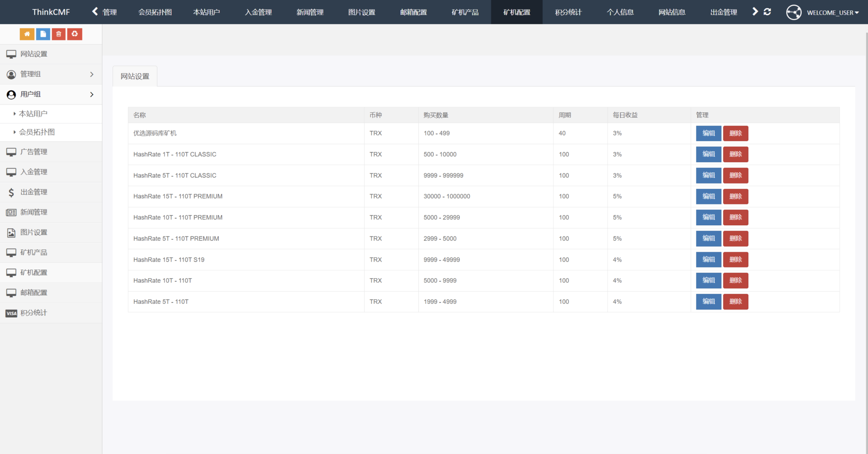The image size is (868, 454).
Task: Switch to the 网站设置 content tab
Action: (135, 76)
